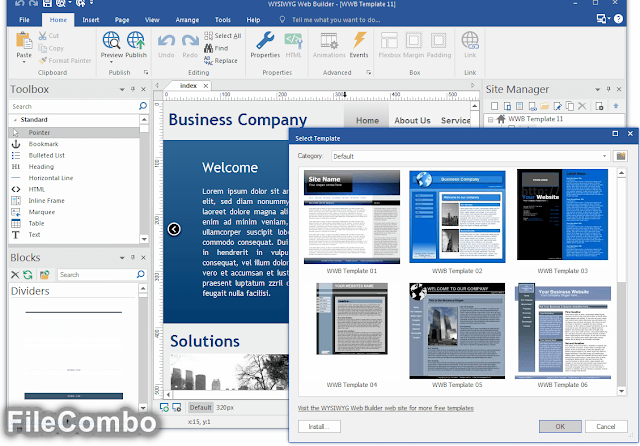Viewport: 640px width, 446px height.
Task: Click the help question mark icon
Action: point(618,19)
